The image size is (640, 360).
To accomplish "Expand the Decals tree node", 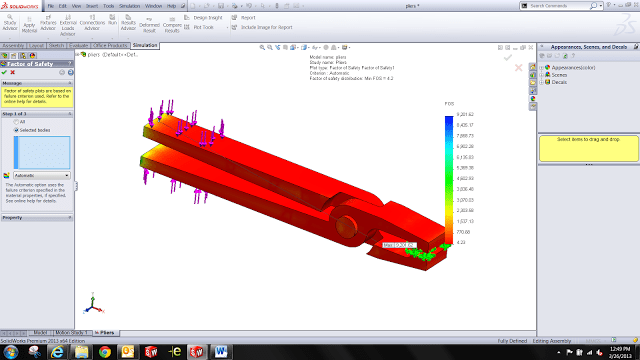I will pos(542,82).
